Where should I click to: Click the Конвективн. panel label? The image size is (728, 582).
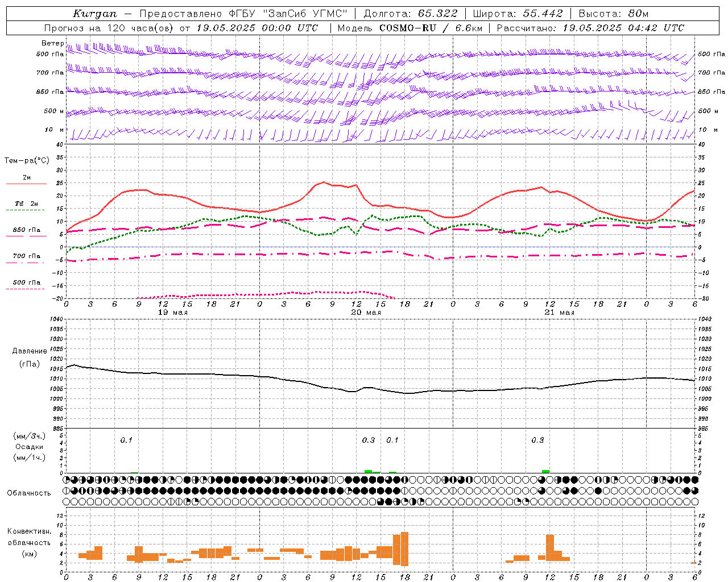[x=29, y=531]
